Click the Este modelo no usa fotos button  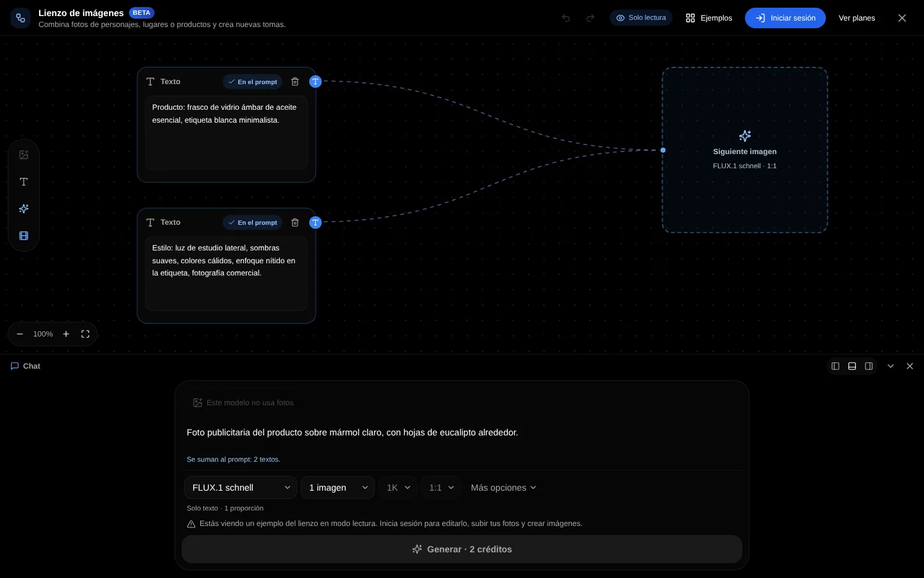pos(243,403)
